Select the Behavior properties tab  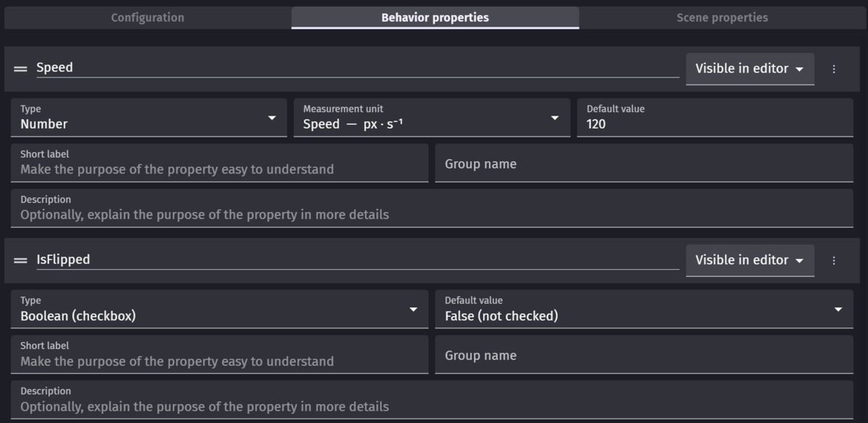[x=435, y=17]
